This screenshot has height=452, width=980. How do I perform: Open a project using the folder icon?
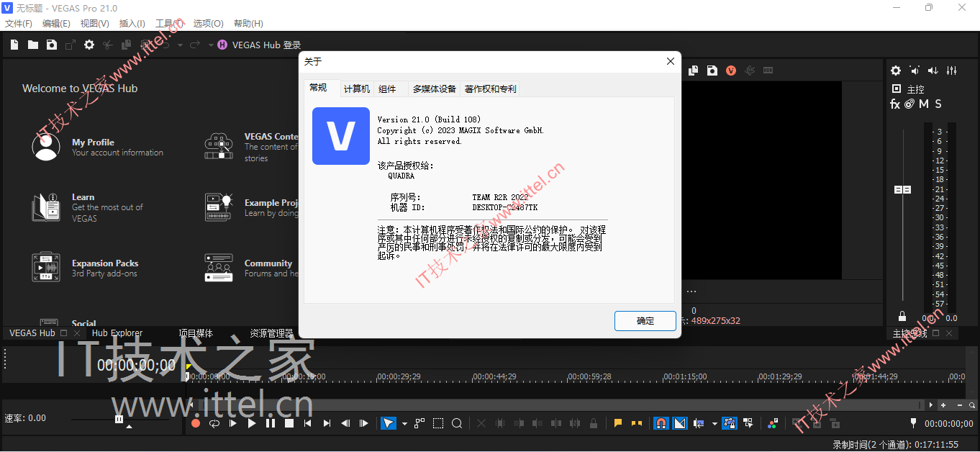click(x=33, y=45)
